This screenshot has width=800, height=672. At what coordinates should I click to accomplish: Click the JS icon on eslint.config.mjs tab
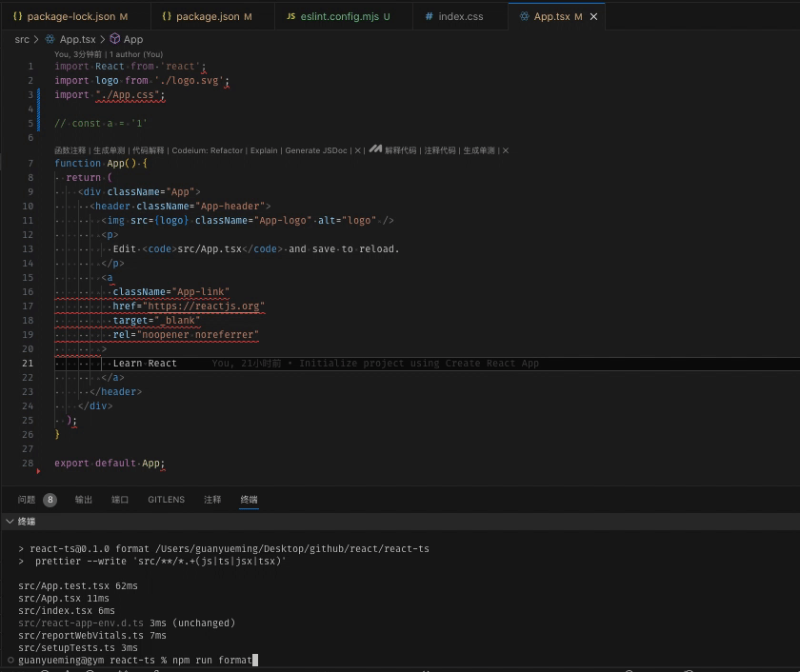tap(291, 15)
